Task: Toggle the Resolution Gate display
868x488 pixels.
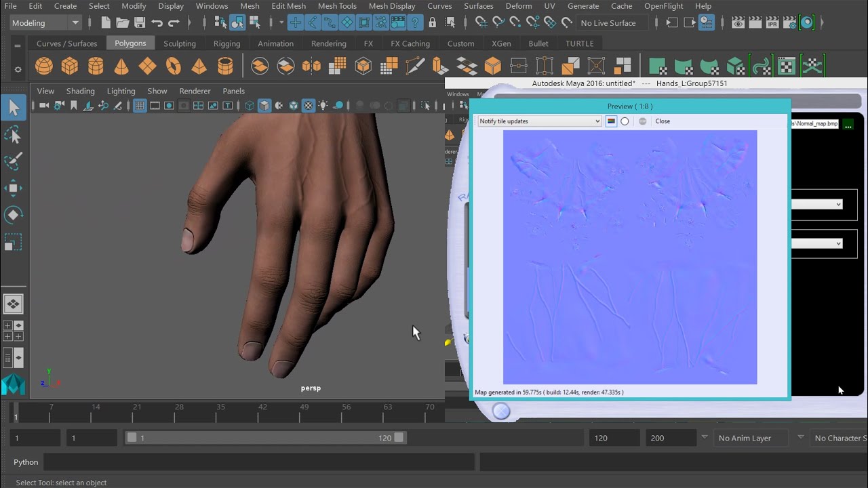Action: click(x=169, y=105)
